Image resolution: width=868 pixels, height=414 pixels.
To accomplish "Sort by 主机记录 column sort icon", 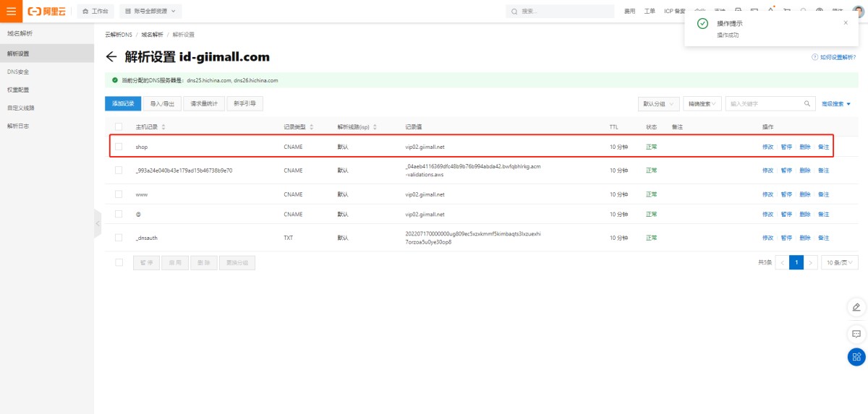I will tap(163, 127).
